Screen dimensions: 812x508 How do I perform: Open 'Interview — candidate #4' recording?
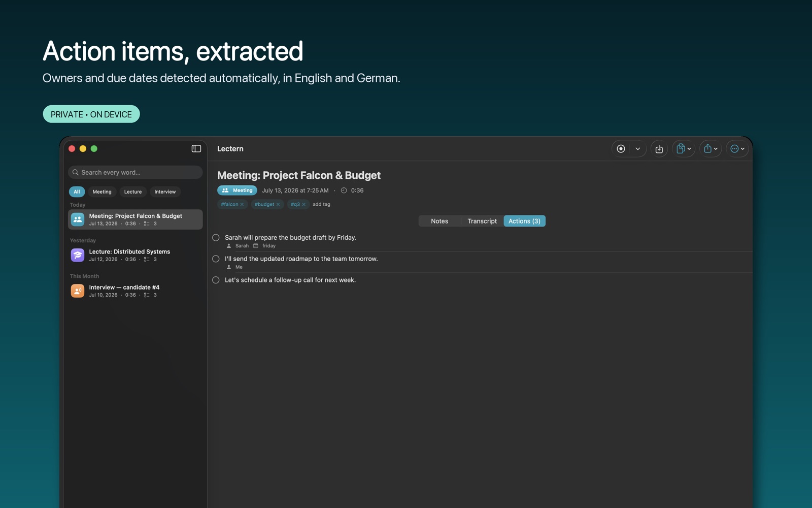[x=135, y=291]
